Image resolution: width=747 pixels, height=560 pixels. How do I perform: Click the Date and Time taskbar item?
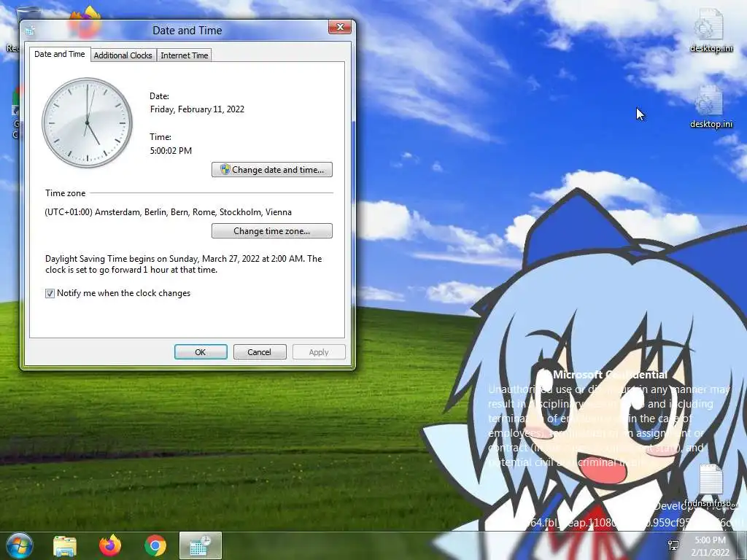[x=201, y=545]
